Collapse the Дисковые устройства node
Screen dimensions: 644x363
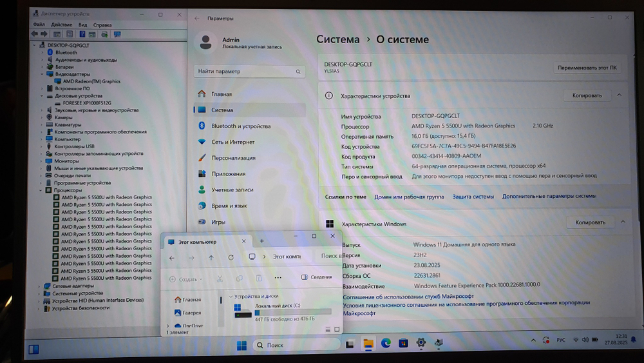(x=42, y=96)
